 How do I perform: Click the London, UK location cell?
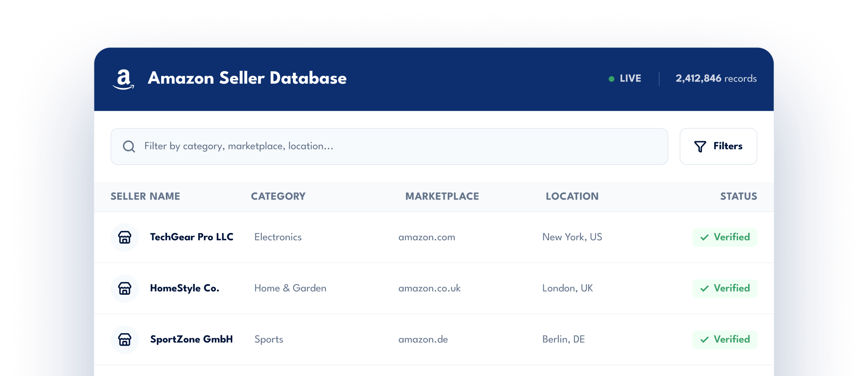click(567, 289)
